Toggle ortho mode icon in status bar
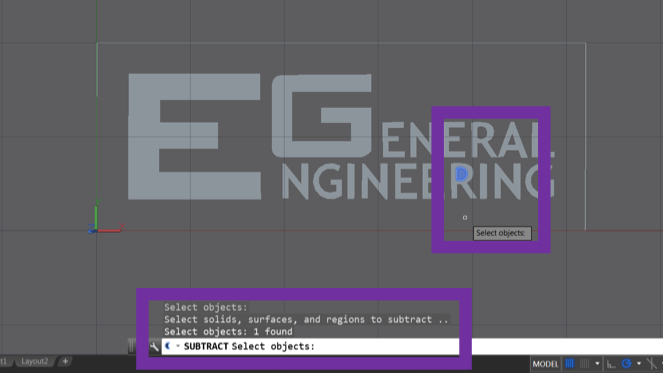 (x=611, y=364)
